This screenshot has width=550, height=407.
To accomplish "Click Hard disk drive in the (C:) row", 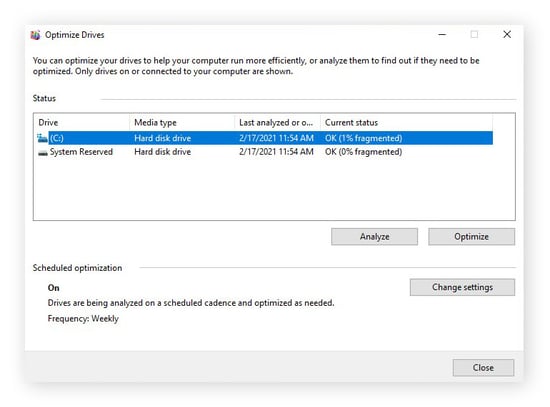I will pyautogui.click(x=162, y=138).
